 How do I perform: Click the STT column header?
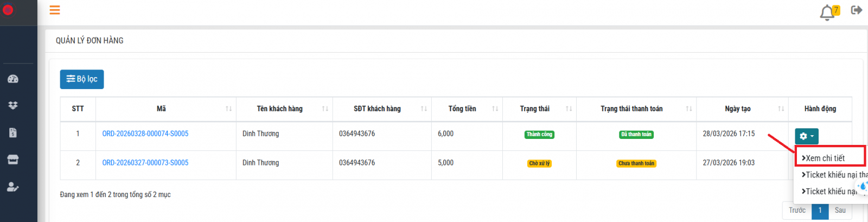tap(78, 109)
